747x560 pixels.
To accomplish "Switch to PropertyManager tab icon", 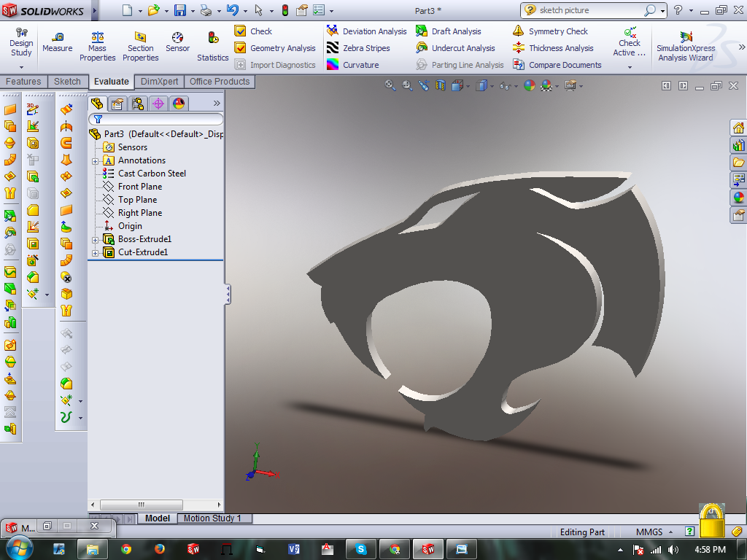I will pyautogui.click(x=117, y=104).
